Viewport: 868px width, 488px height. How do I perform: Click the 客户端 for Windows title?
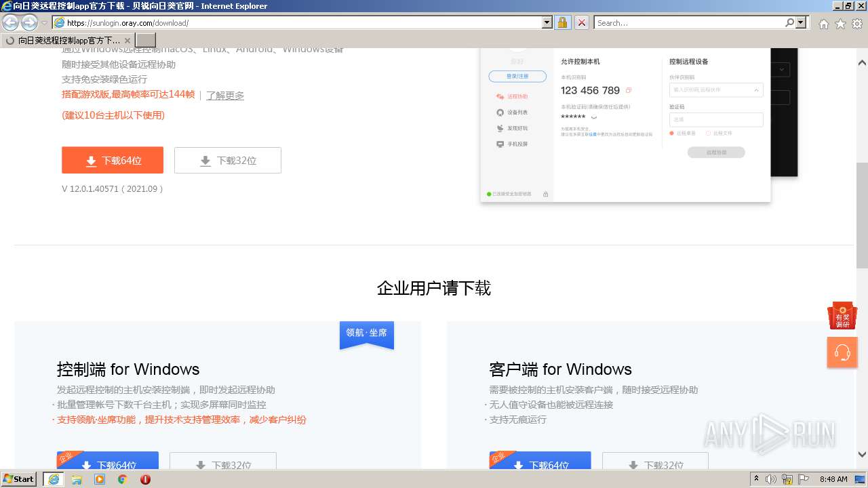pyautogui.click(x=560, y=369)
